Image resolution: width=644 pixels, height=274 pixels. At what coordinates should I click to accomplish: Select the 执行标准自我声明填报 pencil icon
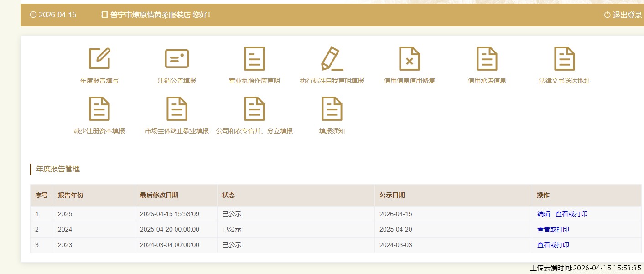[332, 59]
